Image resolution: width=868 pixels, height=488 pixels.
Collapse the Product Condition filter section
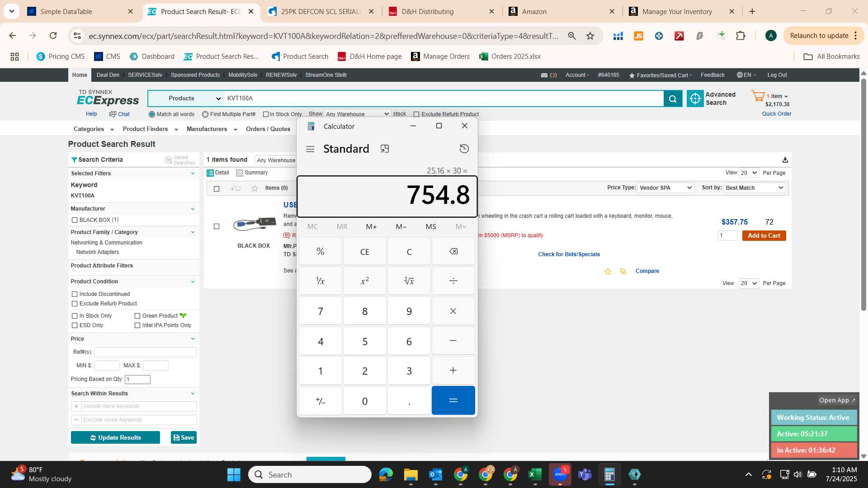193,282
